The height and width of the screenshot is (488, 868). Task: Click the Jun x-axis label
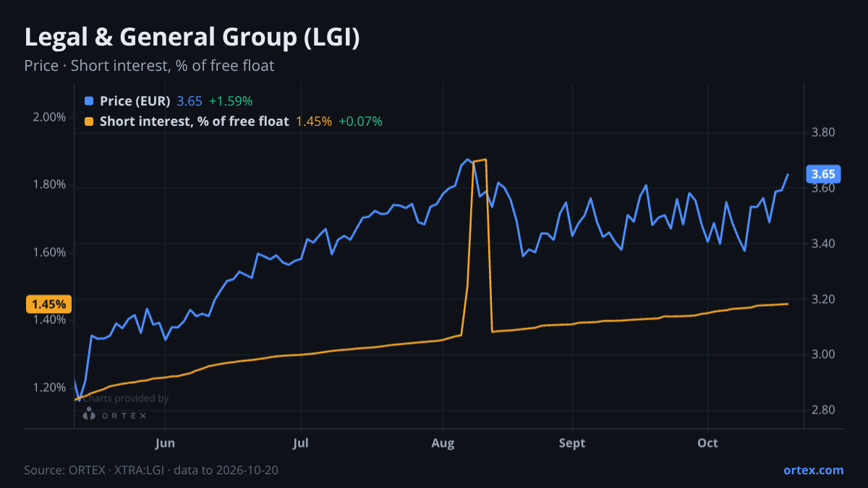(x=166, y=442)
